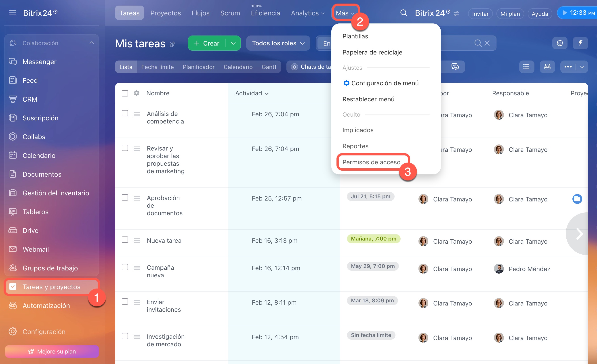Toggle the select-all checkbox in table header
Image resolution: width=597 pixels, height=364 pixels.
tap(125, 93)
